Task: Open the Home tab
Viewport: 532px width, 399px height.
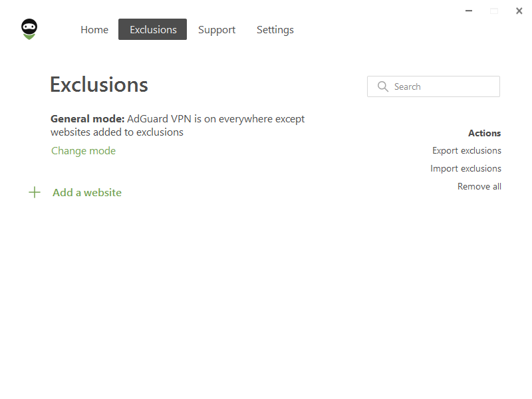Action: [94, 29]
